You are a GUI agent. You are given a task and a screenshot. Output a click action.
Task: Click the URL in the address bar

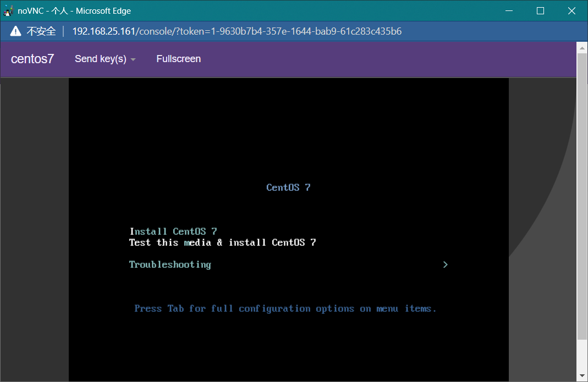click(x=237, y=31)
